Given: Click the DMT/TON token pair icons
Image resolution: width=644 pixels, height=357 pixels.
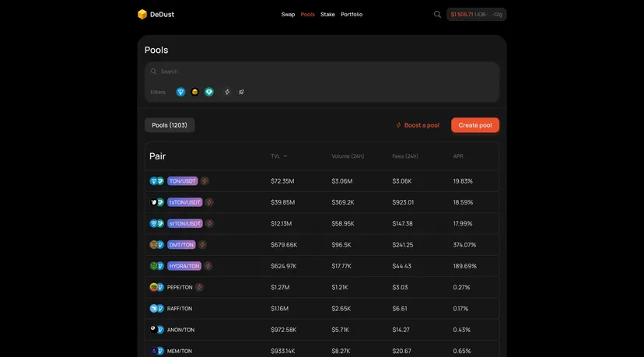Looking at the screenshot, I should click(x=157, y=245).
